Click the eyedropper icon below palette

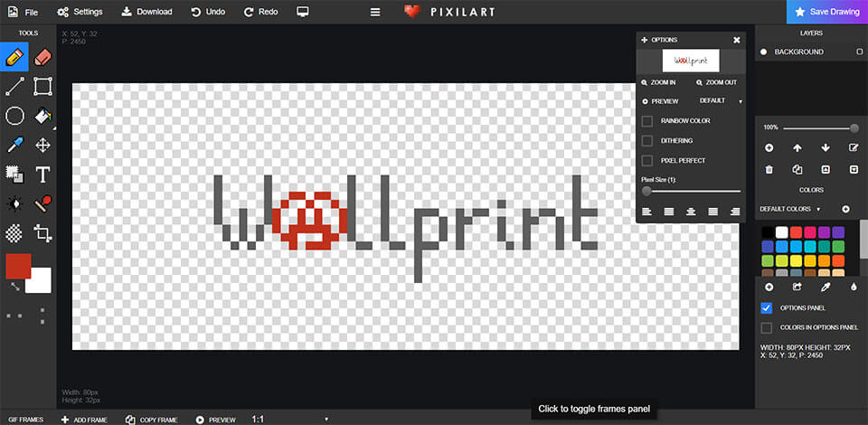[826, 287]
